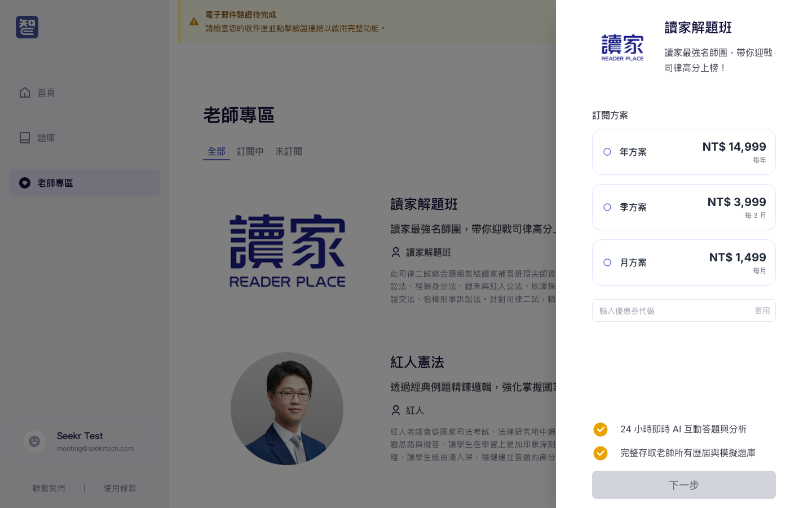Screen dimensions: 812x508
Task: Select the 首頁 home icon
Action: tap(25, 93)
